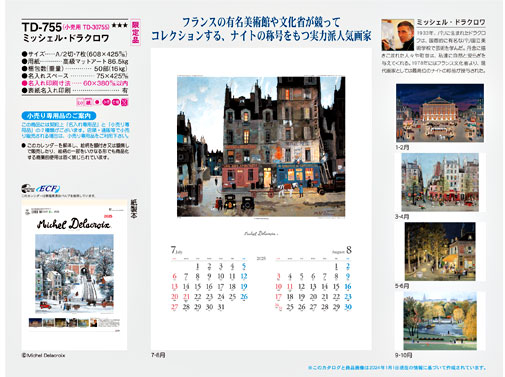
Task: Click the ECF paper logo
Action: click(48, 189)
